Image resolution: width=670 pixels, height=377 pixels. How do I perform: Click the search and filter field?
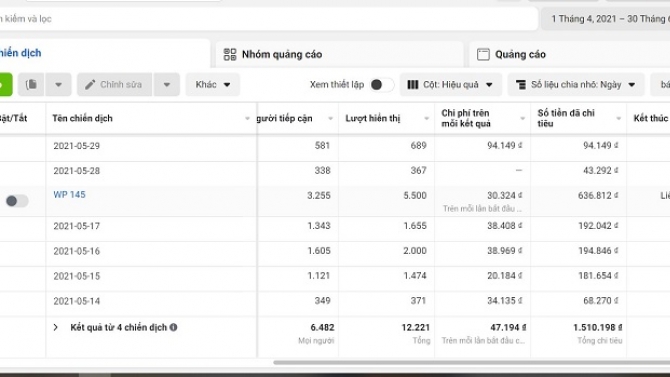click(x=268, y=19)
